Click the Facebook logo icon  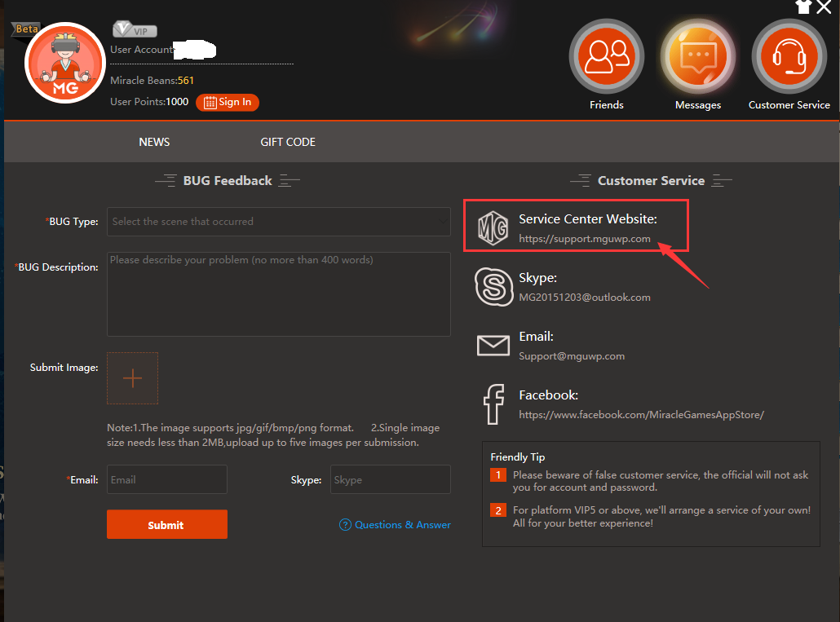click(493, 404)
